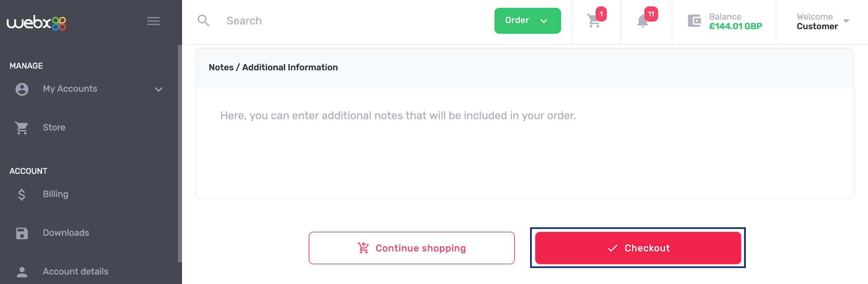868x284 pixels.
Task: Click the webx logo
Action: [36, 22]
